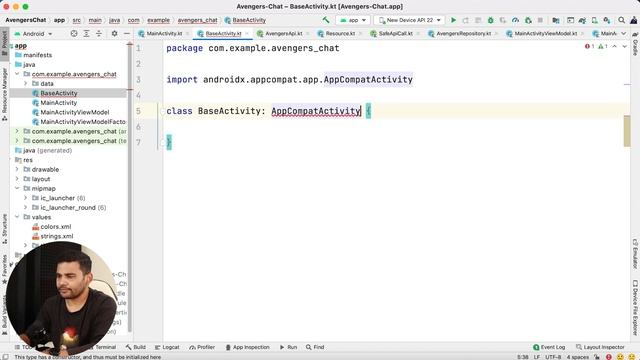Go to next highlighted error arrow
Image resolution: width=640 pixels, height=360 pixels.
[x=624, y=46]
